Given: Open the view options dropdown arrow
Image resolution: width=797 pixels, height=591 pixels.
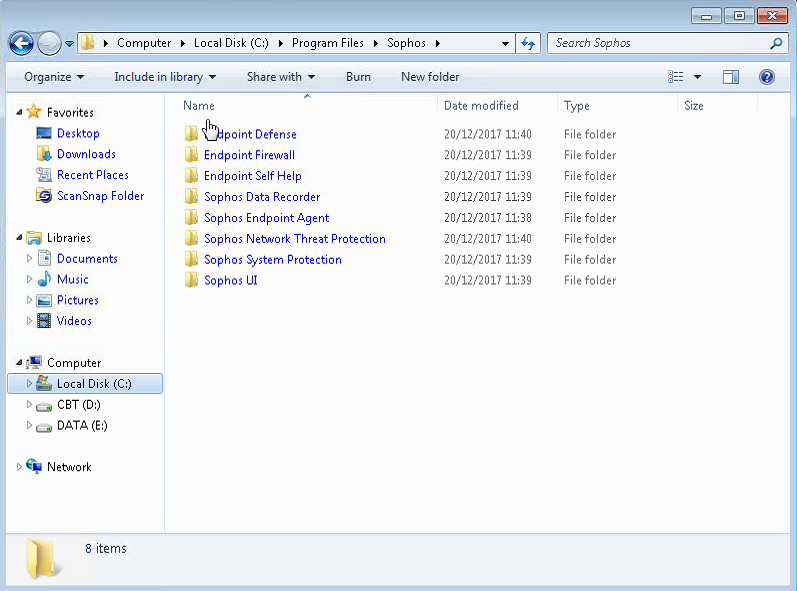Looking at the screenshot, I should coord(697,77).
